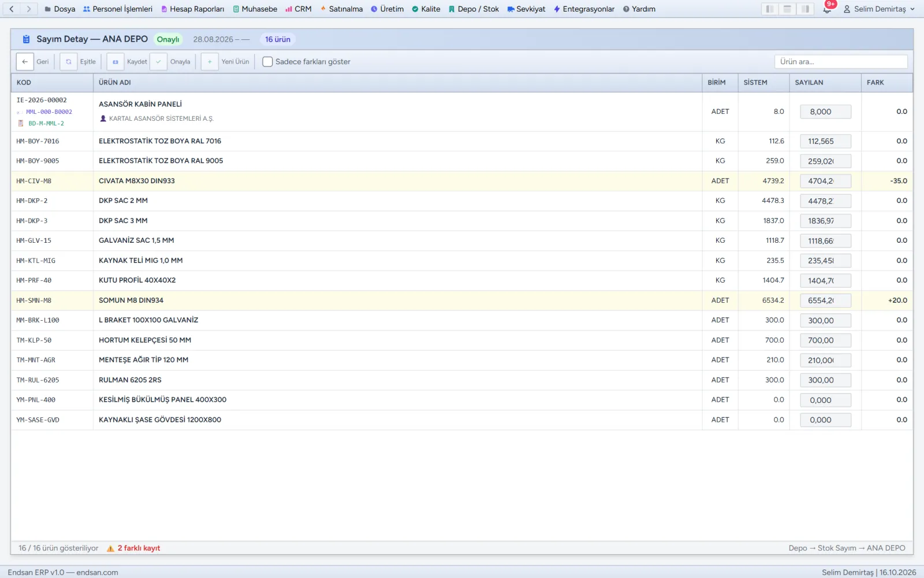Screen dimensions: 924x578
Task: Select the left panel layout icon
Action: pyautogui.click(x=769, y=9)
